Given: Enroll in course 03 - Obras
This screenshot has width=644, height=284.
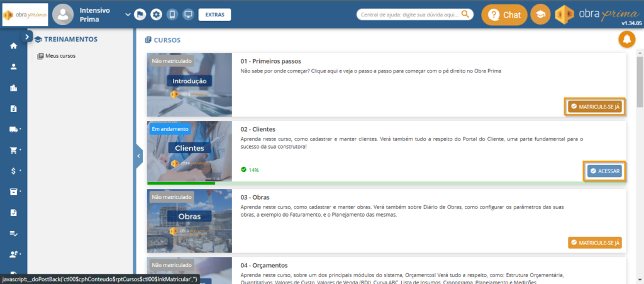Looking at the screenshot, I should (595, 243).
